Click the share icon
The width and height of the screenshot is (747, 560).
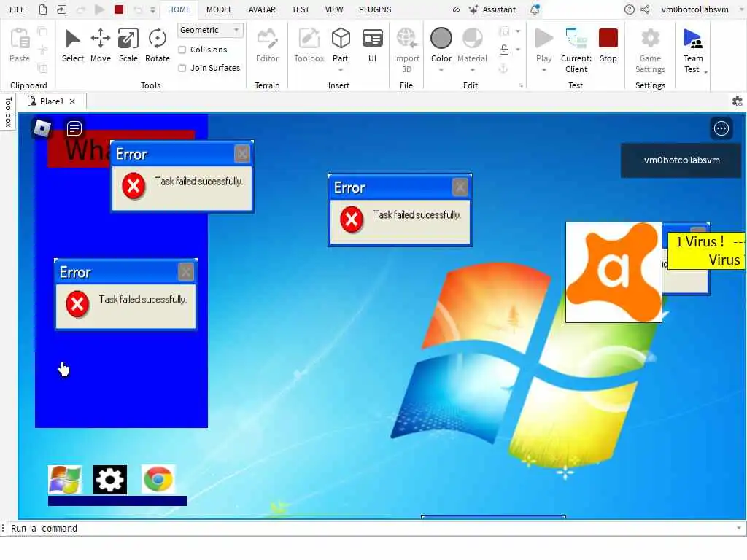click(645, 9)
